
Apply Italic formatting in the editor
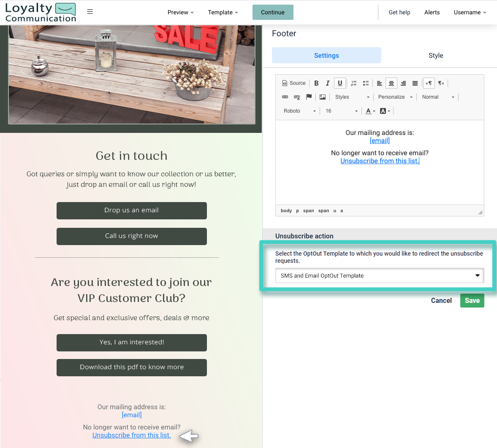point(328,83)
